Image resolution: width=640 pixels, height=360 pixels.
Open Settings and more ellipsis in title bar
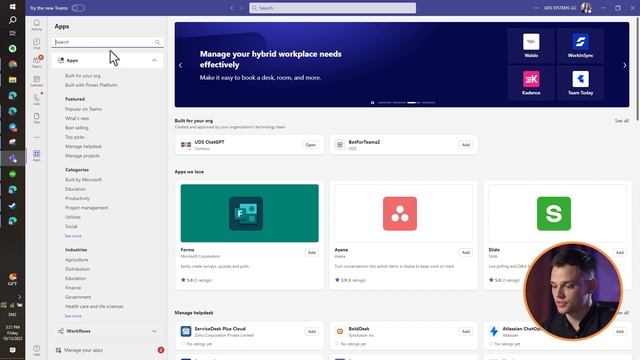point(536,8)
